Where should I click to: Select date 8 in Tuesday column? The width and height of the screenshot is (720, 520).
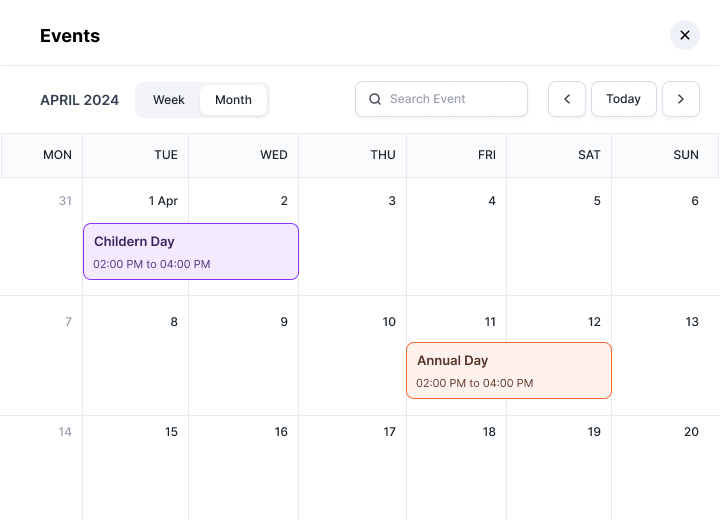coord(174,322)
